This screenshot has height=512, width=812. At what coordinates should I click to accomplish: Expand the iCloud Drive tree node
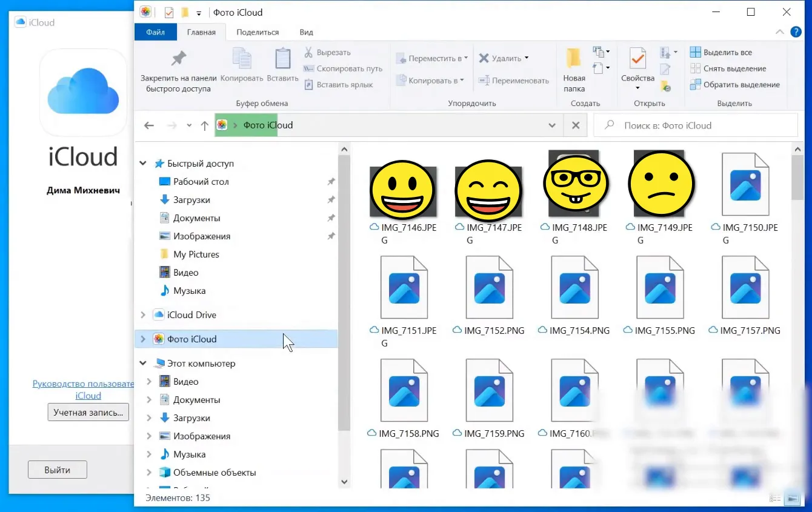[x=143, y=314]
